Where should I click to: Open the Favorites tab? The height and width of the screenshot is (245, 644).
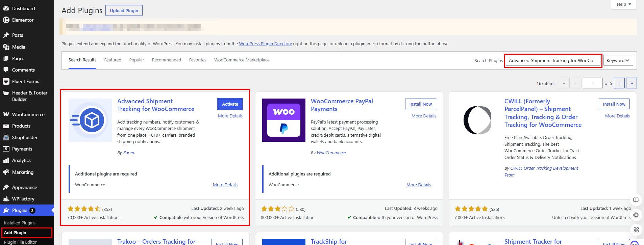pyautogui.click(x=198, y=60)
